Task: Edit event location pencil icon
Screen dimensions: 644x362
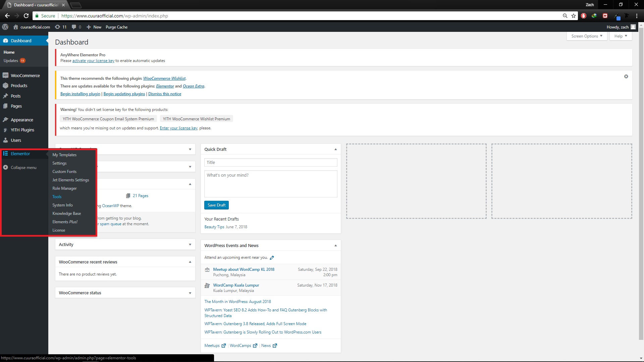Action: click(x=272, y=257)
